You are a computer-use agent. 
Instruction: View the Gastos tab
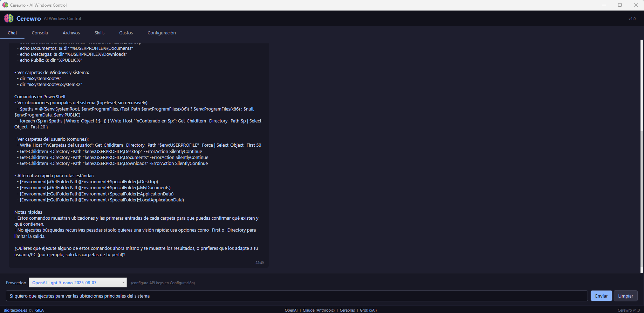point(126,33)
